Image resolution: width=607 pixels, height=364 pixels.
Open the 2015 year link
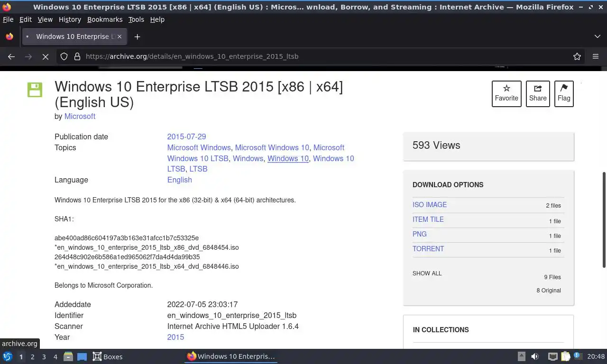[175, 337]
